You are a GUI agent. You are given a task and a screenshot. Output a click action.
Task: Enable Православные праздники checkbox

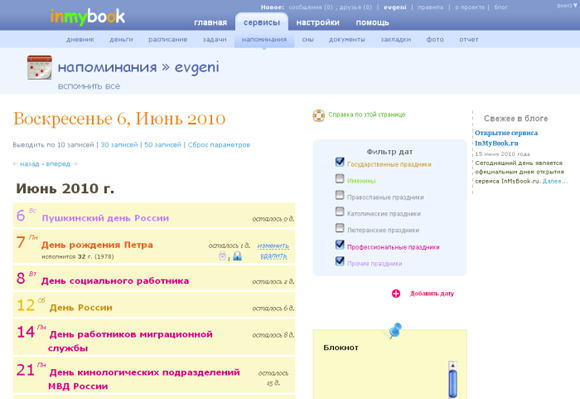pos(340,195)
